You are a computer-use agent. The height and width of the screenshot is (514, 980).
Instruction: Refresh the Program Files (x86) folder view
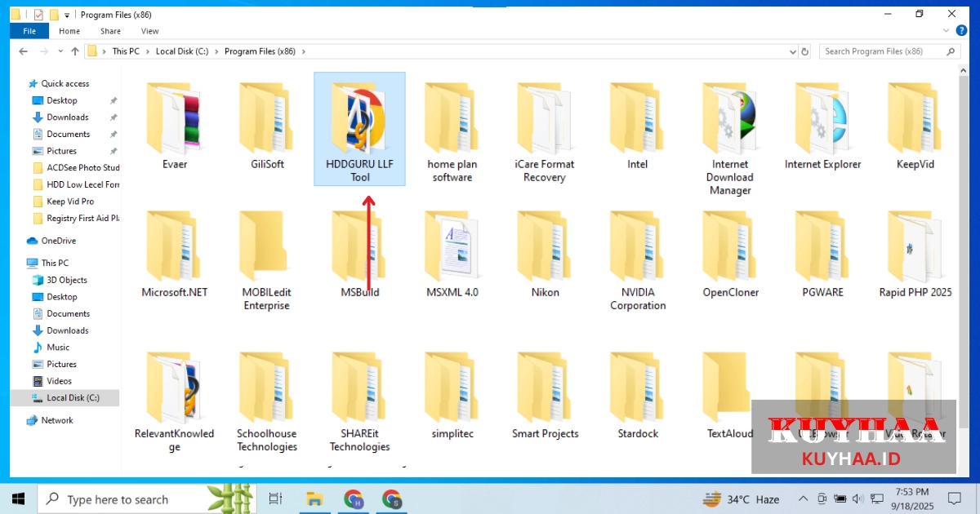pyautogui.click(x=804, y=51)
